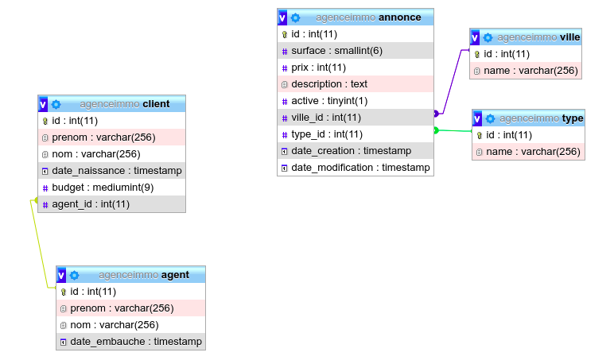Select the agenceimmo client table title
The image size is (614, 364).
click(x=124, y=104)
